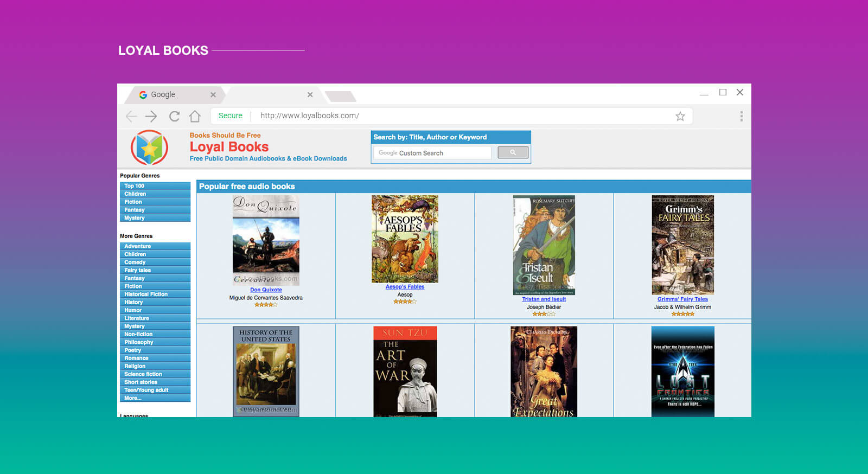Click the browser back arrow
Screen dimensions: 868x474
point(131,116)
